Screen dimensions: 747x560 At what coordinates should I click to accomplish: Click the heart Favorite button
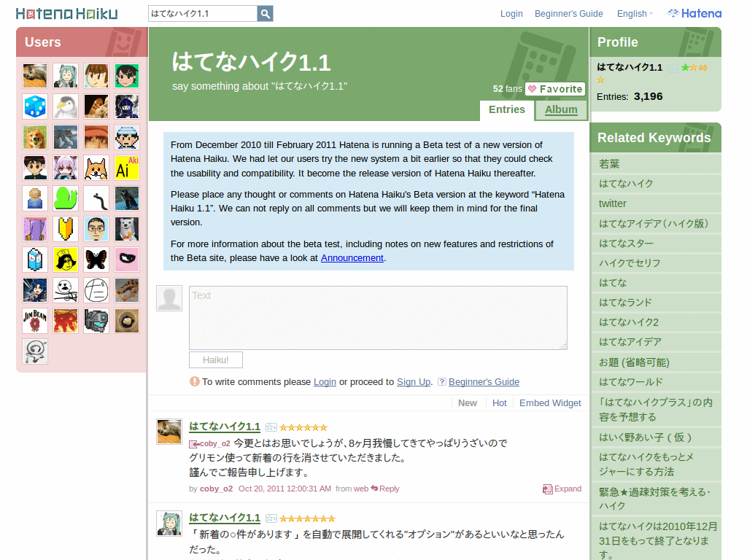(555, 89)
